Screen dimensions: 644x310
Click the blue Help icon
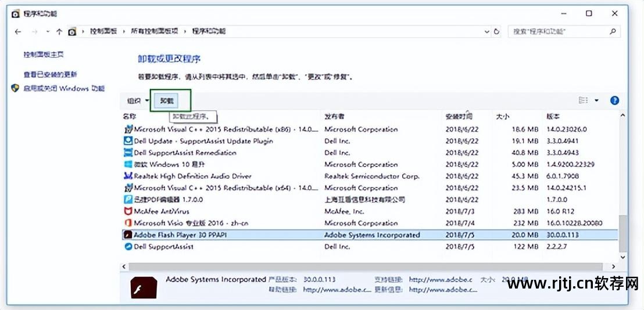tap(614, 100)
